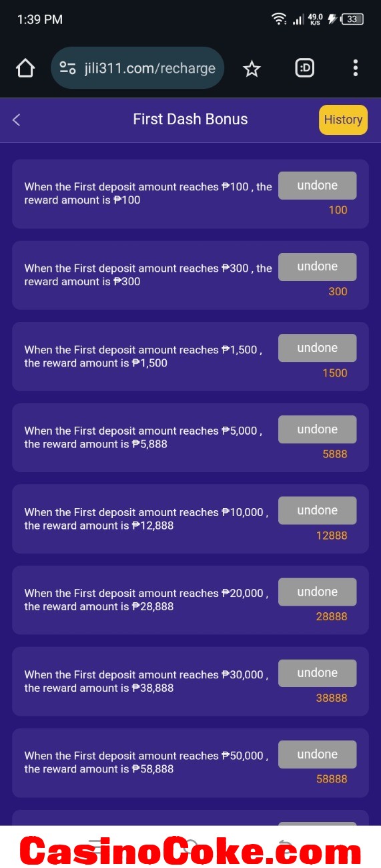Image resolution: width=381 pixels, height=868 pixels.
Task: Click the jili311.com/recharge address bar
Action: (137, 68)
